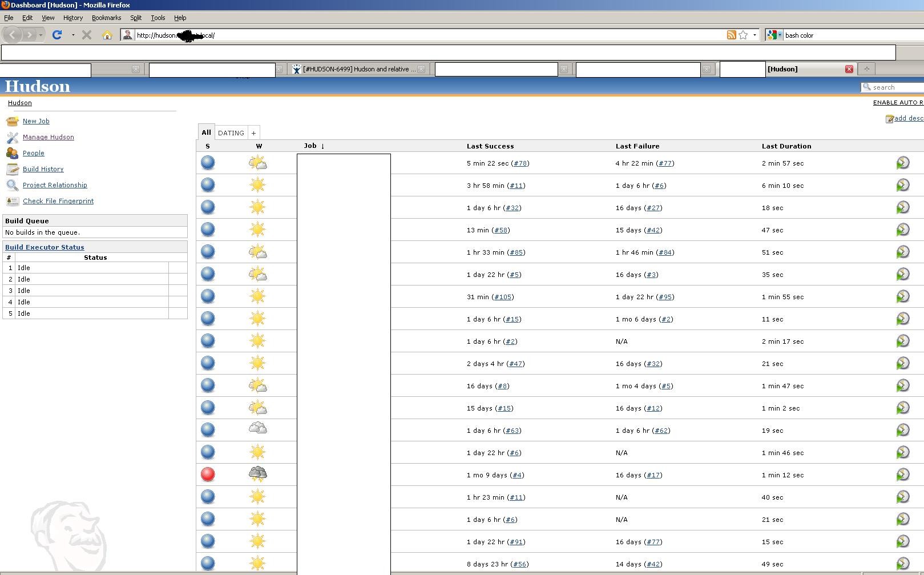Viewport: 924px width, 575px height.
Task: Open the People link
Action: (x=34, y=153)
